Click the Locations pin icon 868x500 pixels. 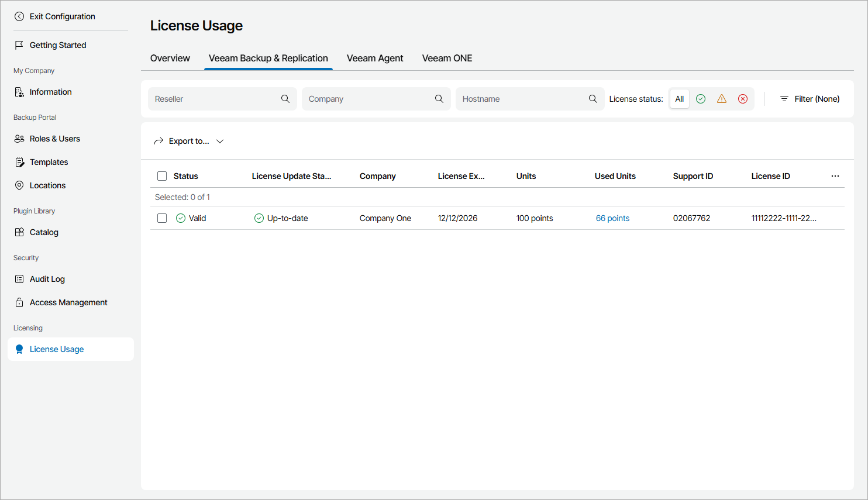click(19, 185)
